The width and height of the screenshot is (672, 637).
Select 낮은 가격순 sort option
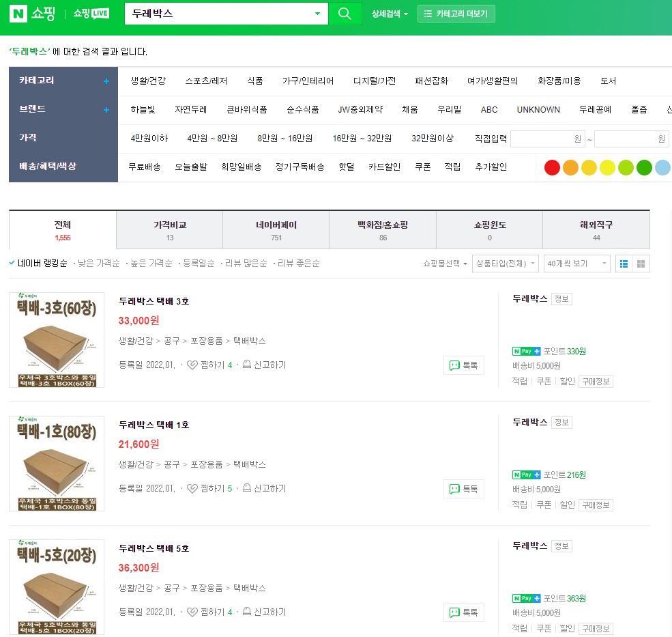pyautogui.click(x=98, y=263)
